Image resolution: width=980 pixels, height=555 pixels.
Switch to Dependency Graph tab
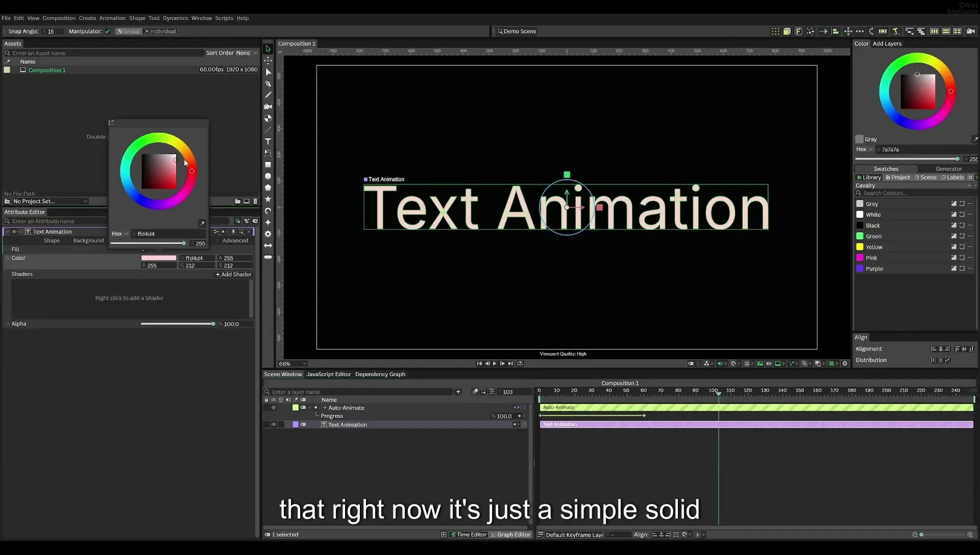click(380, 374)
